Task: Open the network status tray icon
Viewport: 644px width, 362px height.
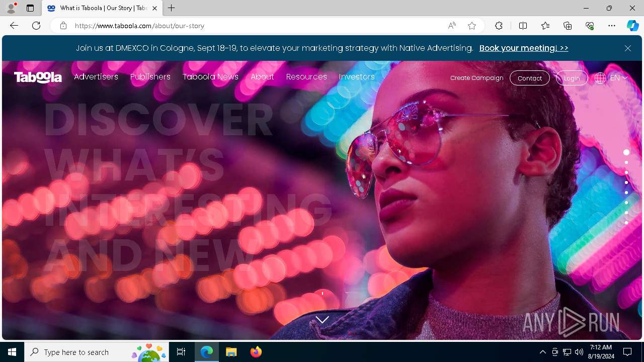Action: point(567,352)
